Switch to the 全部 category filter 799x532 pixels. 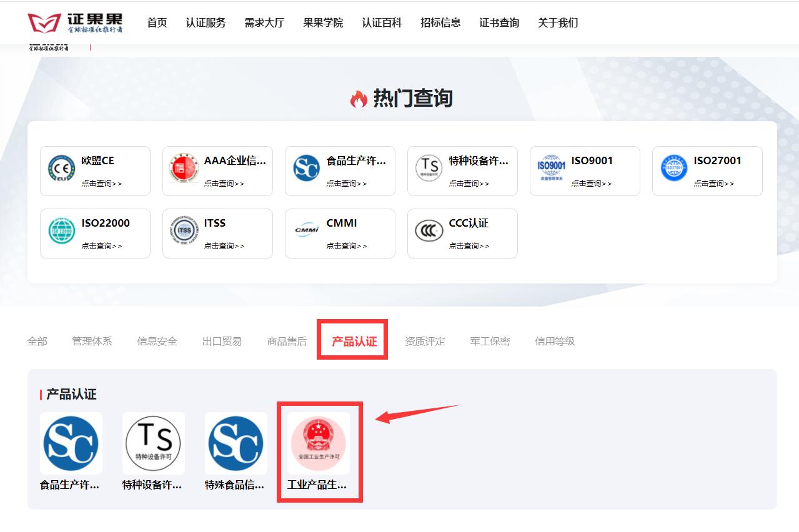pyautogui.click(x=37, y=341)
